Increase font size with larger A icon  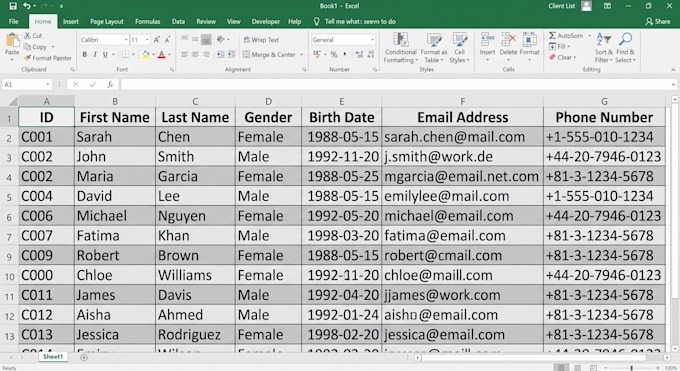point(157,39)
